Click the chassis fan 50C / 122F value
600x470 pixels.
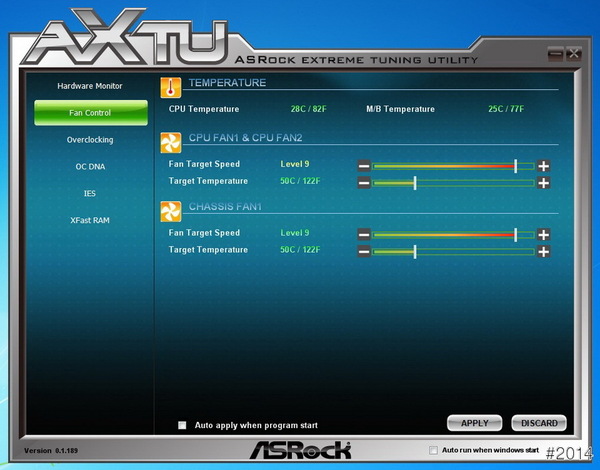(x=300, y=250)
